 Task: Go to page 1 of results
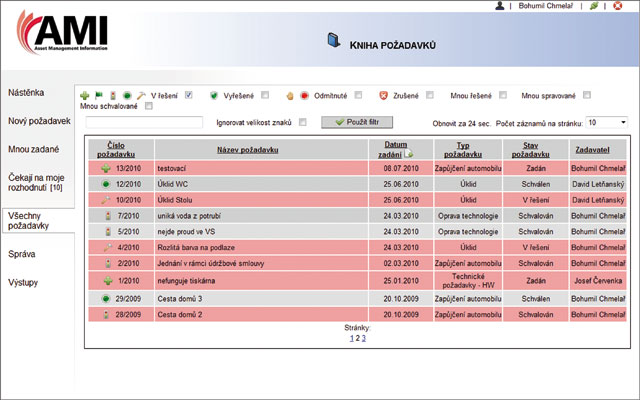[351, 338]
